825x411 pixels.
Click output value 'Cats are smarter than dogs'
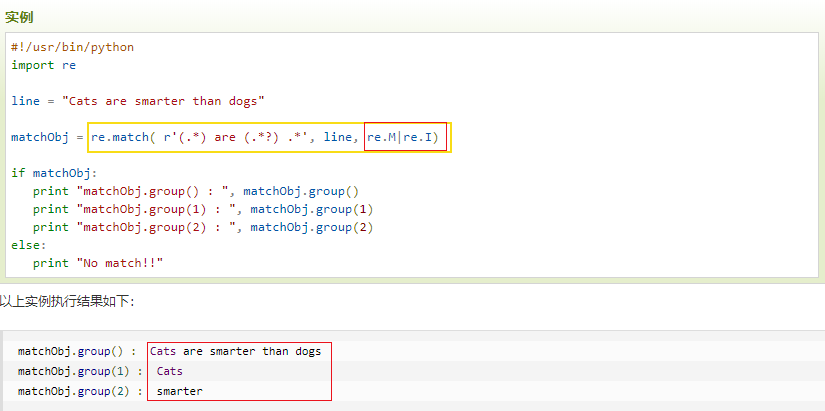pyautogui.click(x=236, y=352)
